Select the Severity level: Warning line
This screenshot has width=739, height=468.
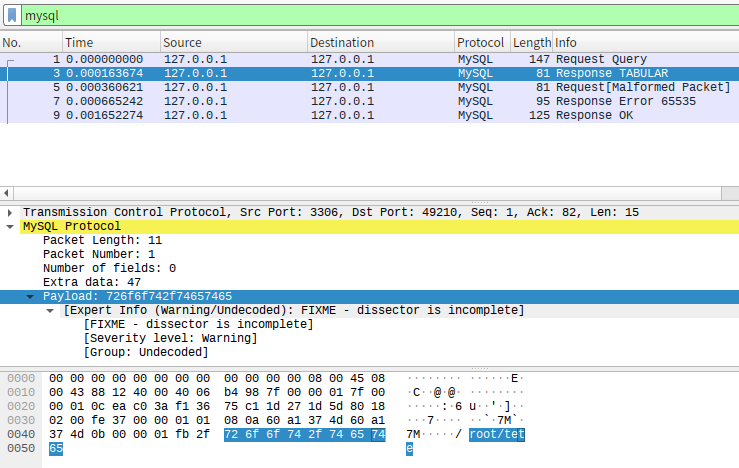(x=170, y=339)
